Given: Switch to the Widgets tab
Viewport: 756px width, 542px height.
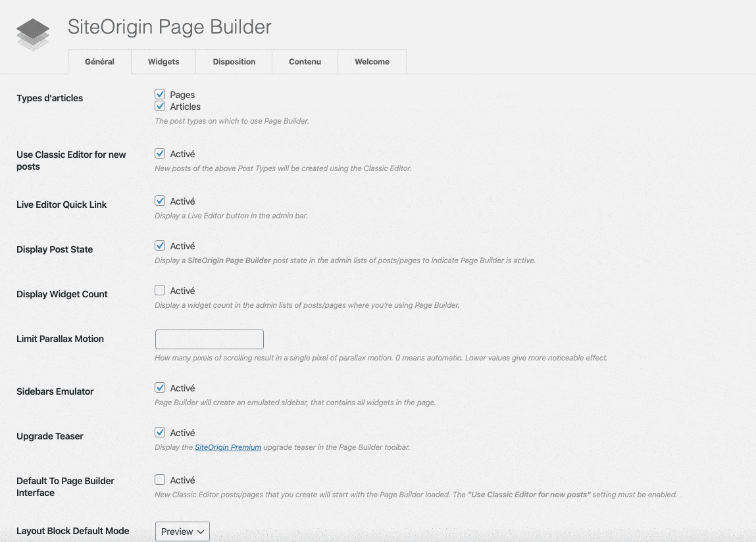Looking at the screenshot, I should pyautogui.click(x=163, y=61).
